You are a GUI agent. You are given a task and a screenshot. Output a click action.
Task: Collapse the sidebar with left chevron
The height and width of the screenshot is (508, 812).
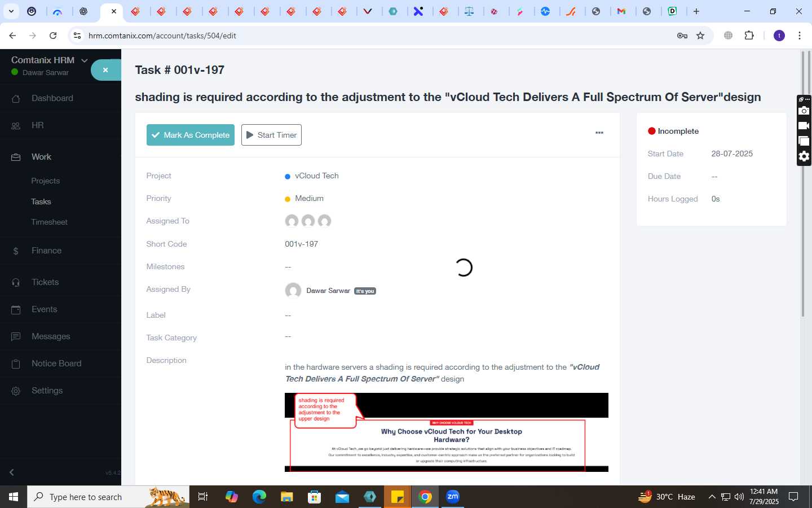[12, 472]
